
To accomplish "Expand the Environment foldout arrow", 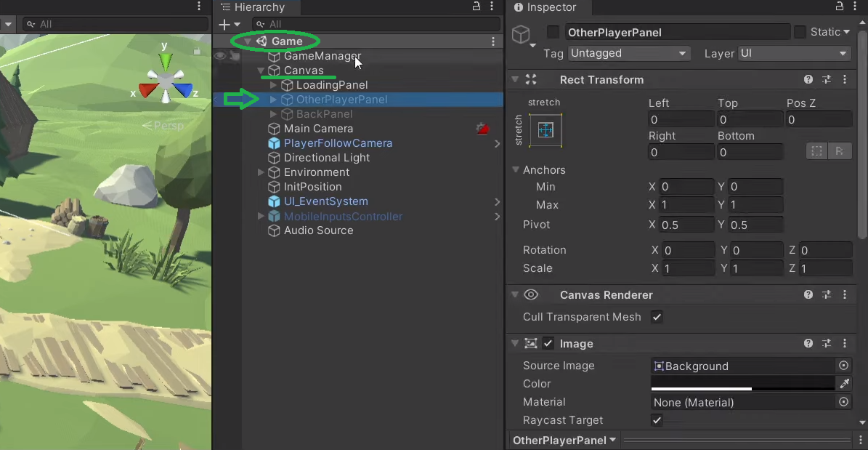I will (x=261, y=172).
